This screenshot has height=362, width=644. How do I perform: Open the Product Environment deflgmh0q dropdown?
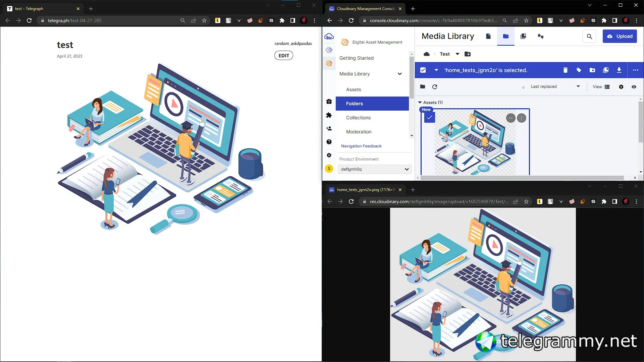pyautogui.click(x=375, y=169)
